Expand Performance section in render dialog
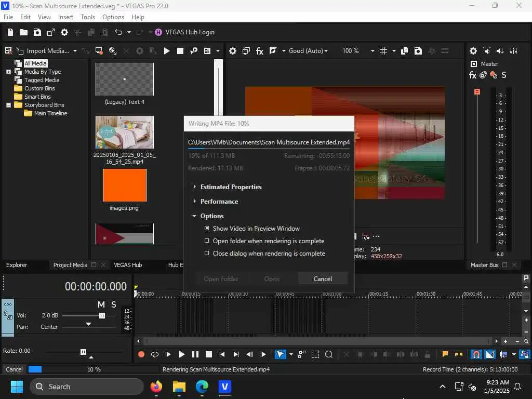Image resolution: width=532 pixels, height=399 pixels. pyautogui.click(x=194, y=201)
